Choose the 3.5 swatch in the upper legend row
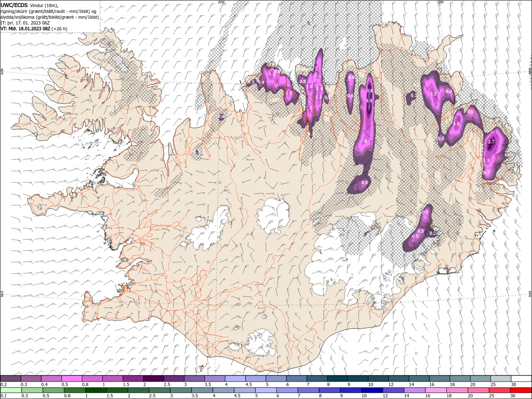The width and height of the screenshot is (532, 399). tap(214, 379)
